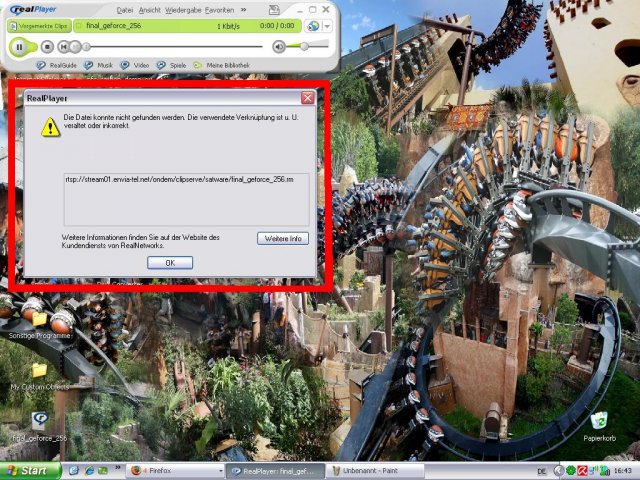Select the final_geforce_256 desktop shortcut

click(x=40, y=427)
